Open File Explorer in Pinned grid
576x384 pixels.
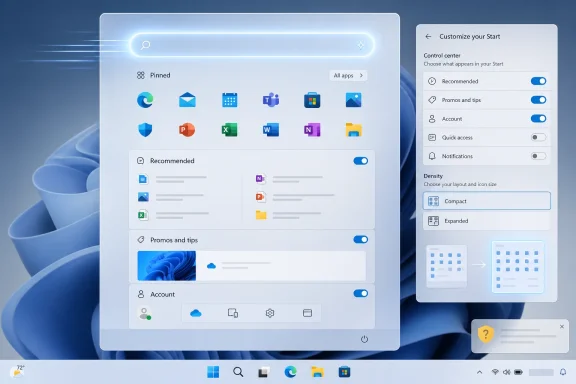pos(353,130)
